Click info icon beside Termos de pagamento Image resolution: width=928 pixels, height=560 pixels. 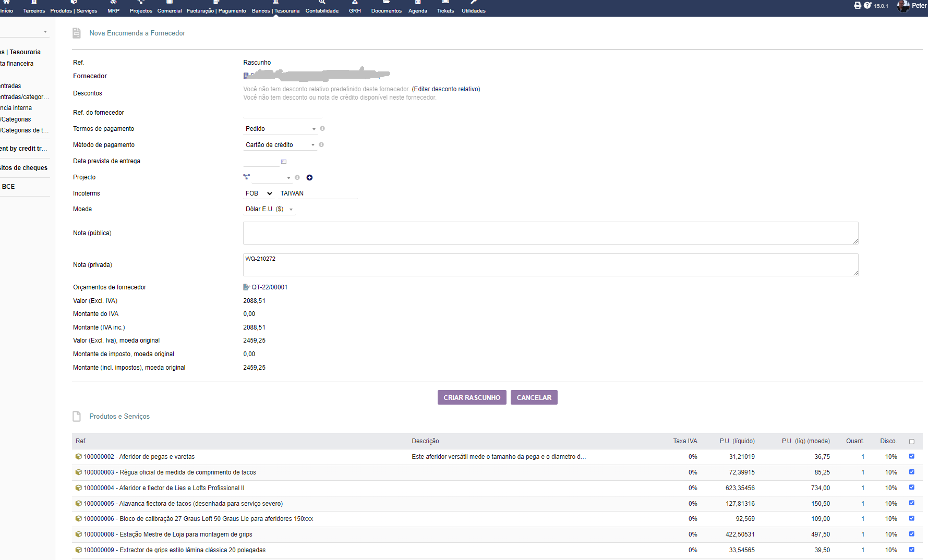322,129
